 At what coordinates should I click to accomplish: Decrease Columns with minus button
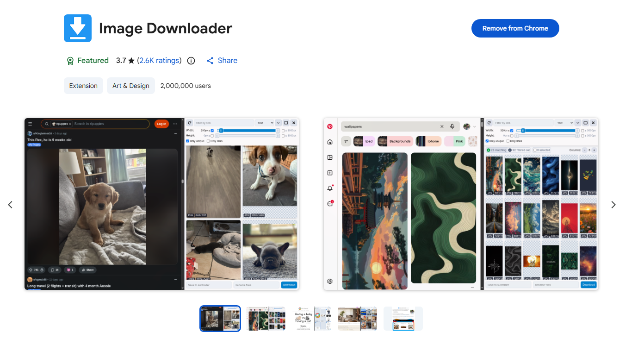[x=585, y=150]
